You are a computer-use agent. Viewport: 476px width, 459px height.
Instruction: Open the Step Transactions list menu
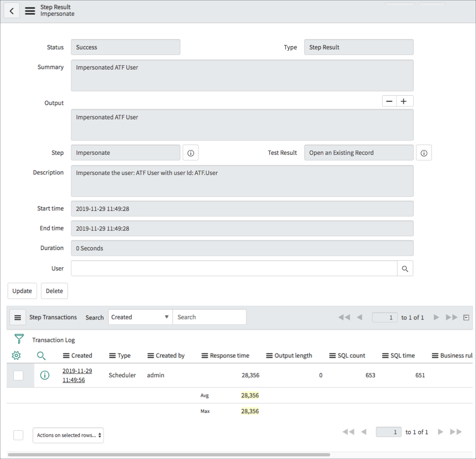tap(18, 317)
